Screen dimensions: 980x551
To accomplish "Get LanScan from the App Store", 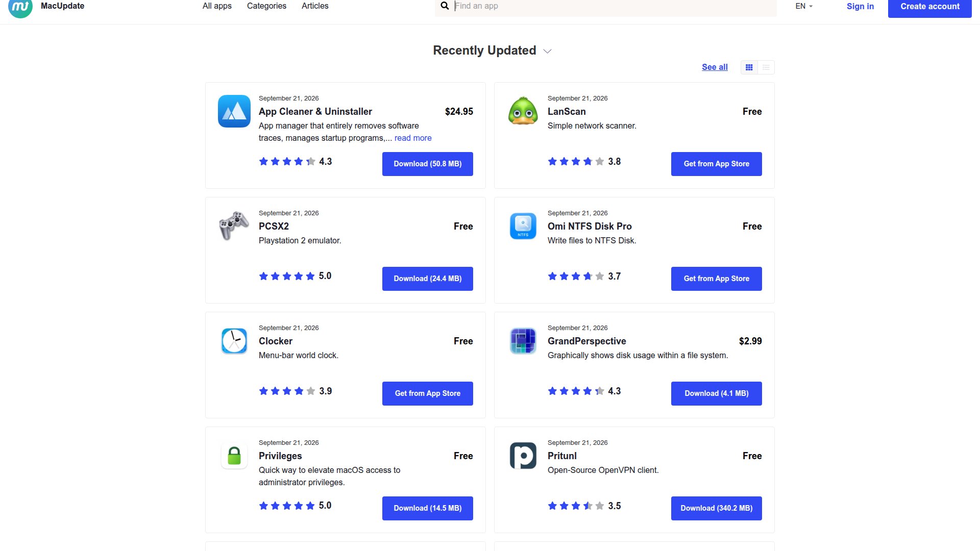I will pyautogui.click(x=717, y=164).
